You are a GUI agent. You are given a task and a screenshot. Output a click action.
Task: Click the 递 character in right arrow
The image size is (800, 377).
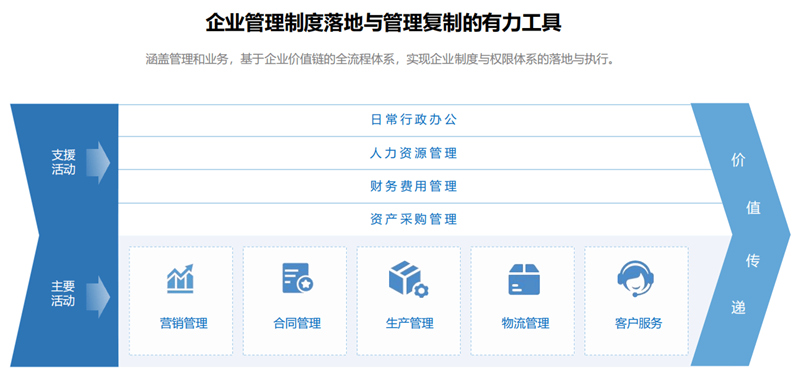pos(738,308)
